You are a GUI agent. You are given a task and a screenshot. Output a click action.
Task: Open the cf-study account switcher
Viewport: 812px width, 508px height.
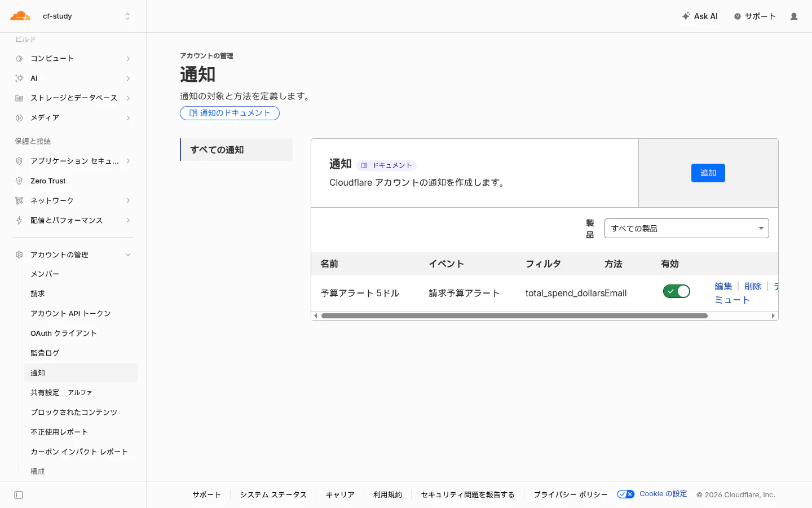86,16
